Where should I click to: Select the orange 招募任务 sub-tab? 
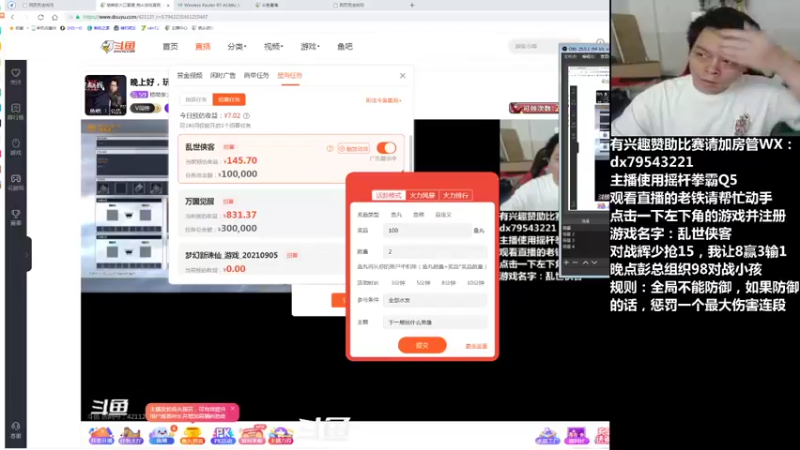[229, 99]
